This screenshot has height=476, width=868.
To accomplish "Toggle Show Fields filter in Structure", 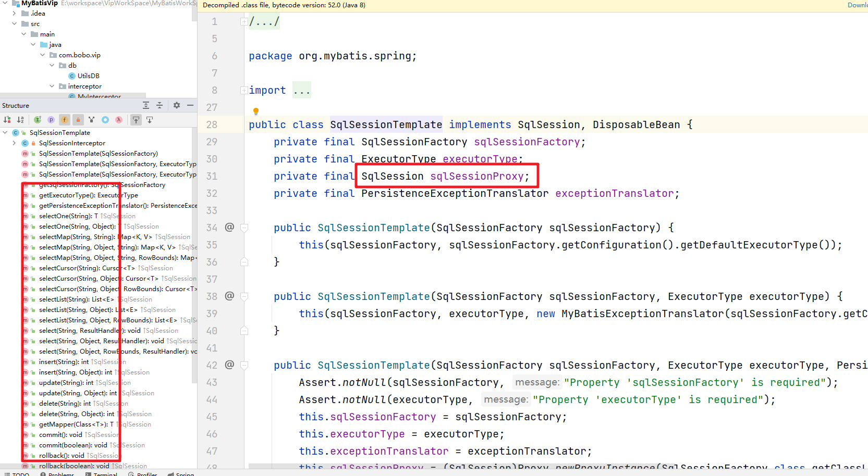I will (65, 120).
